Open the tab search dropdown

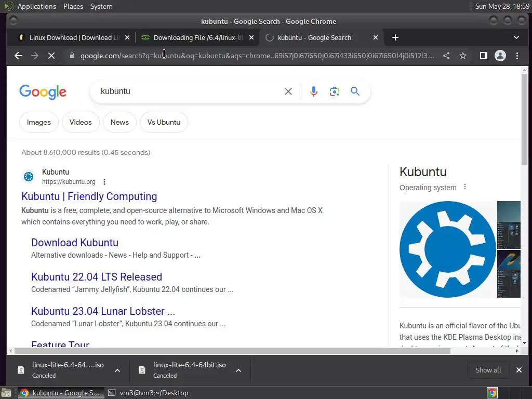click(x=516, y=37)
